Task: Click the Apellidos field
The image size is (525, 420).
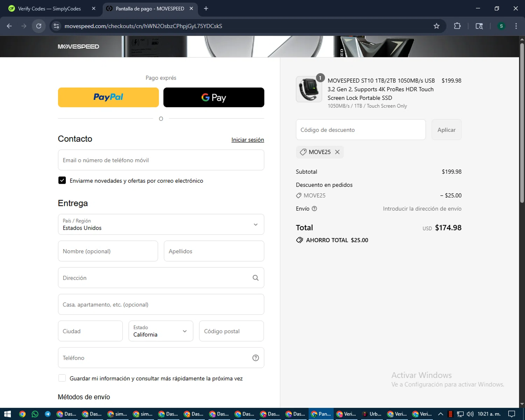Action: click(214, 251)
